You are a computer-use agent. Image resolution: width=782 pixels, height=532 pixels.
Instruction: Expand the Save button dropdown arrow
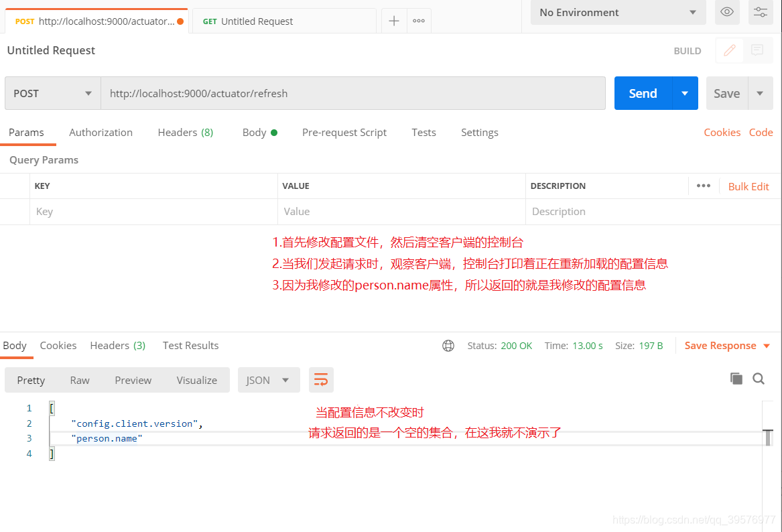(760, 93)
